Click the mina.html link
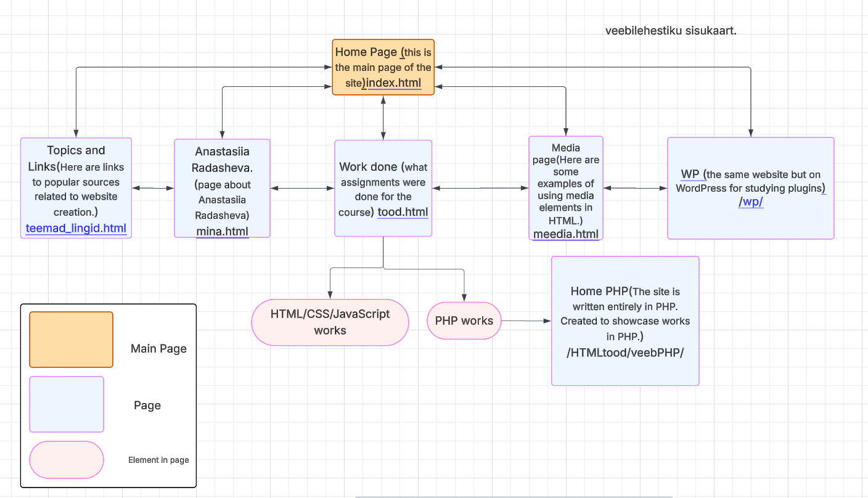Screen dimensions: 868x498 click(222, 231)
